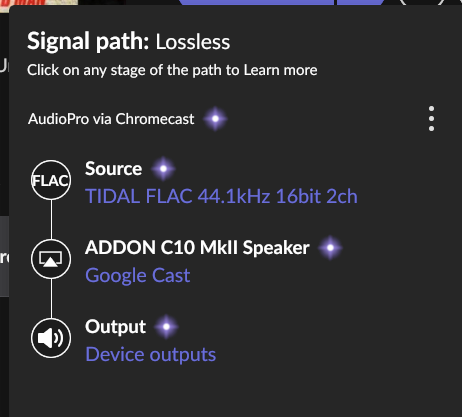
Task: Click the 'Click on any stage' hint text
Action: [x=172, y=70]
